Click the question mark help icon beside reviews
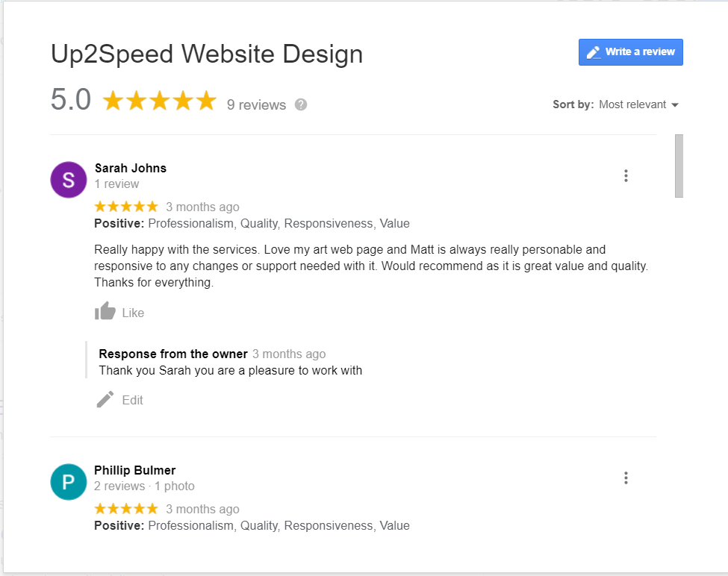Screen dimensions: 728x576 pos(301,104)
